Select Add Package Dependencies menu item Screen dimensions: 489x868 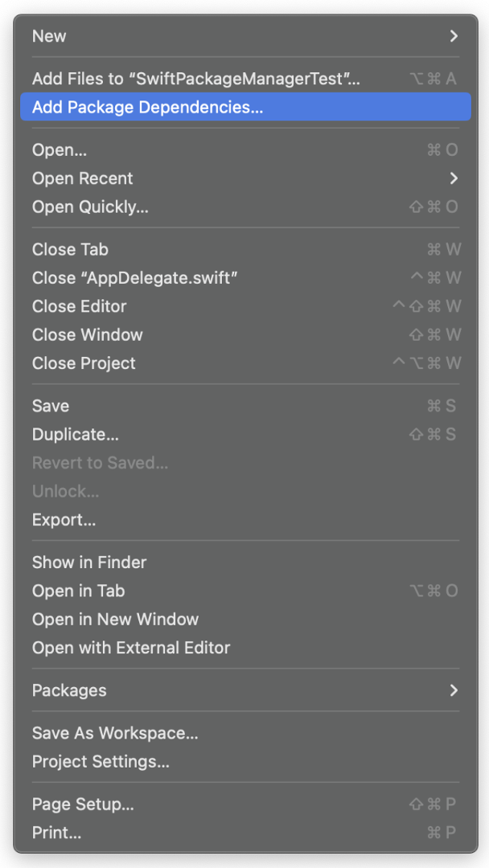pos(245,107)
